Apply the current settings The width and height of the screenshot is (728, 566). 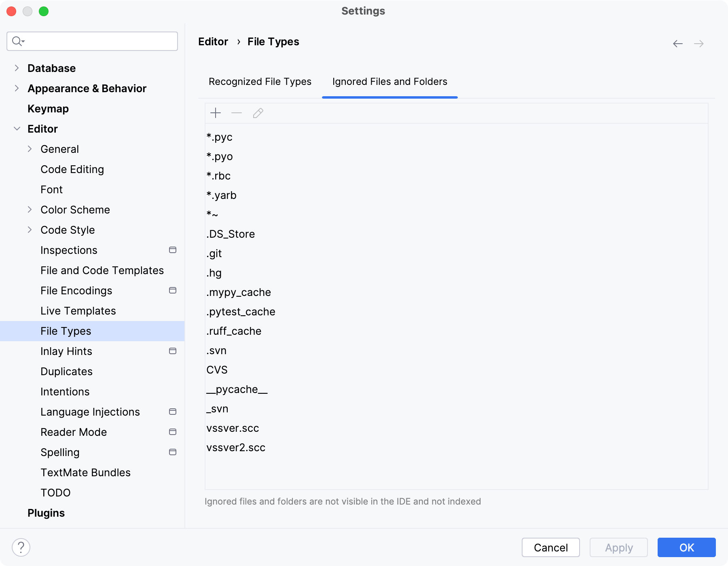(x=618, y=547)
